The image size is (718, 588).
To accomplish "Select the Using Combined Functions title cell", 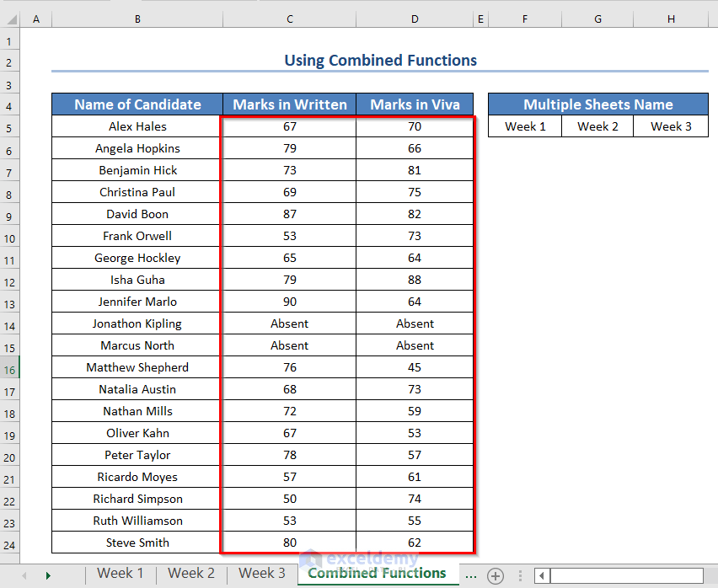I will tap(380, 61).
